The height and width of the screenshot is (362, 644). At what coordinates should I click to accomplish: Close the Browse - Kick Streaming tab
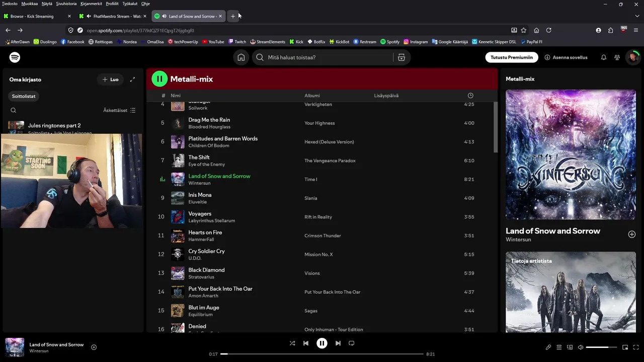click(x=69, y=16)
